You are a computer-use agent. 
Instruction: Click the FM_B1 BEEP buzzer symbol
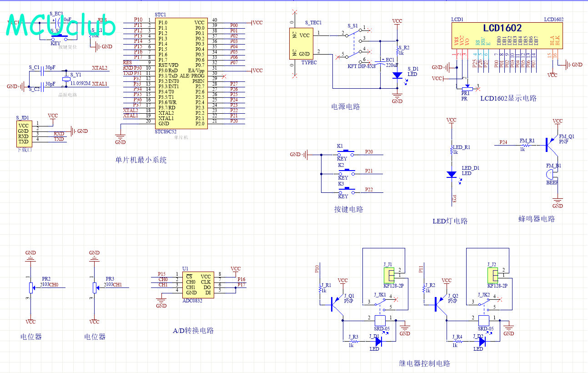551,174
